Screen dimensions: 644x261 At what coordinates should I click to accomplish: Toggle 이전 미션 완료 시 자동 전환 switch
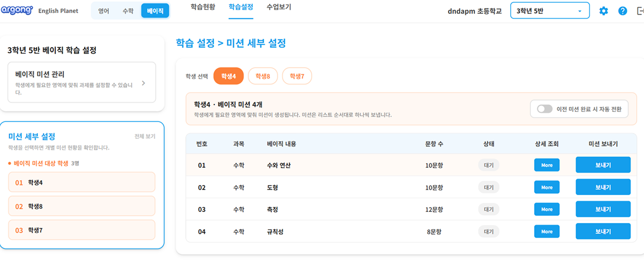pyautogui.click(x=545, y=109)
